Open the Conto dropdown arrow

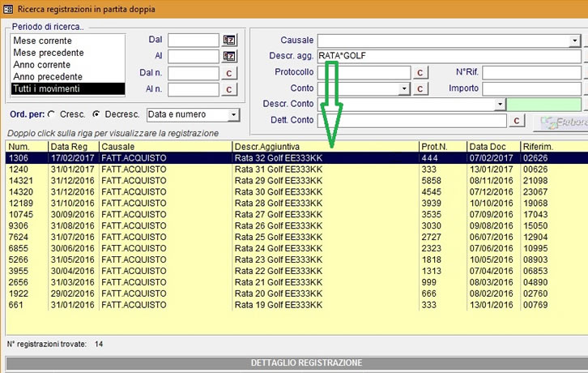coord(404,89)
